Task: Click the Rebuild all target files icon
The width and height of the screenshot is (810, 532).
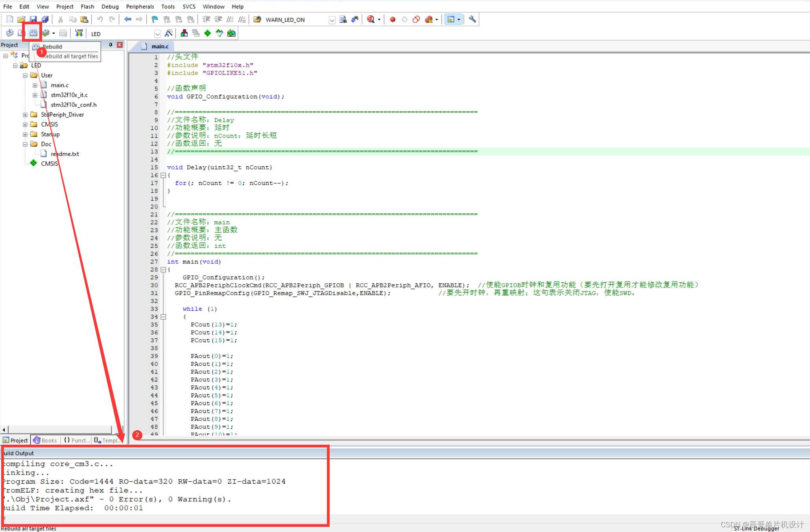Action: point(33,33)
